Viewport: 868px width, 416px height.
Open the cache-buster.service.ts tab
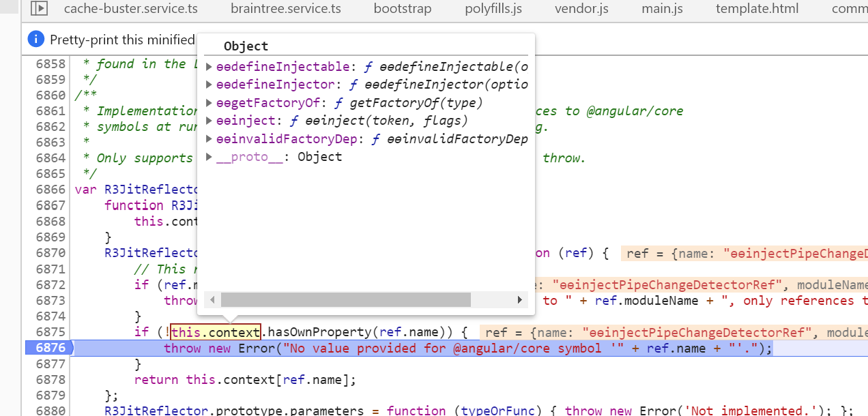(x=130, y=9)
